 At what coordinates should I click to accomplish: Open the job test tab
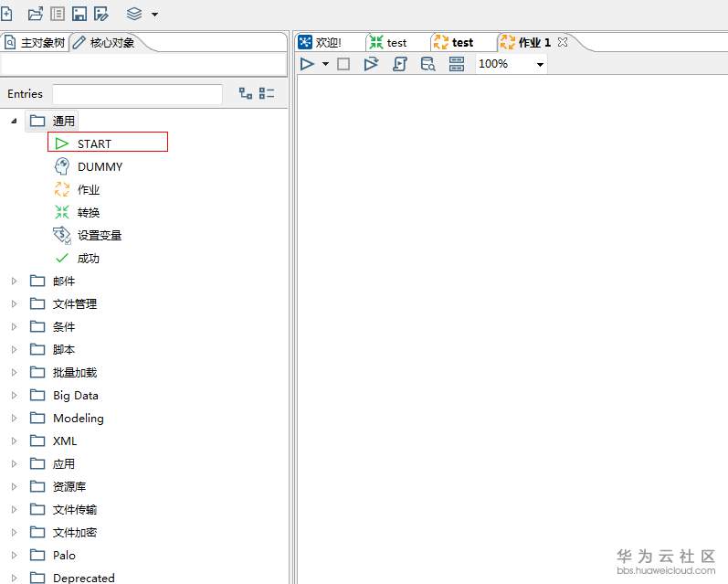coord(454,43)
